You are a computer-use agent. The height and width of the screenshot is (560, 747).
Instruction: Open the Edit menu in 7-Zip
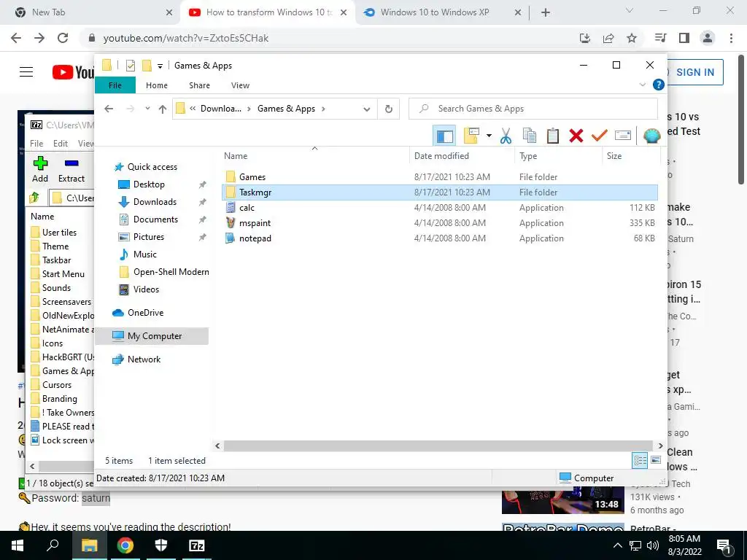60,144
